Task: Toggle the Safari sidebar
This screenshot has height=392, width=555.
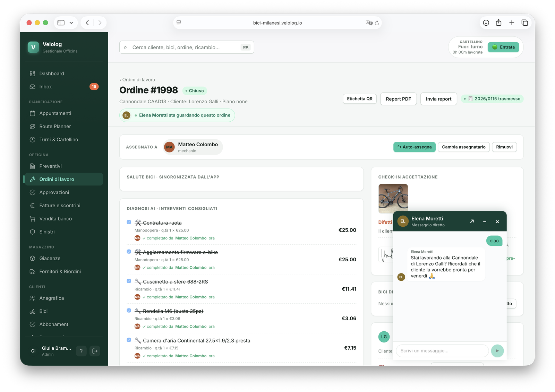Action: click(x=61, y=23)
